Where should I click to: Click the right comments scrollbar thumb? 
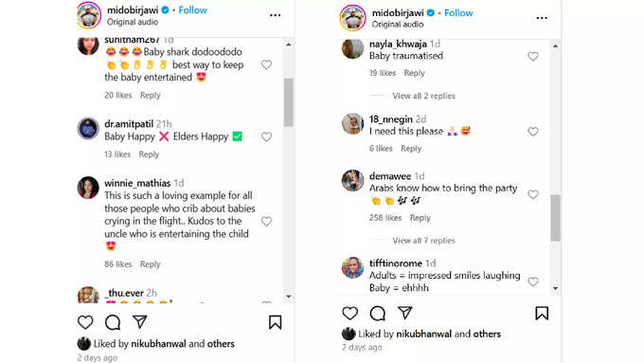pos(555,217)
